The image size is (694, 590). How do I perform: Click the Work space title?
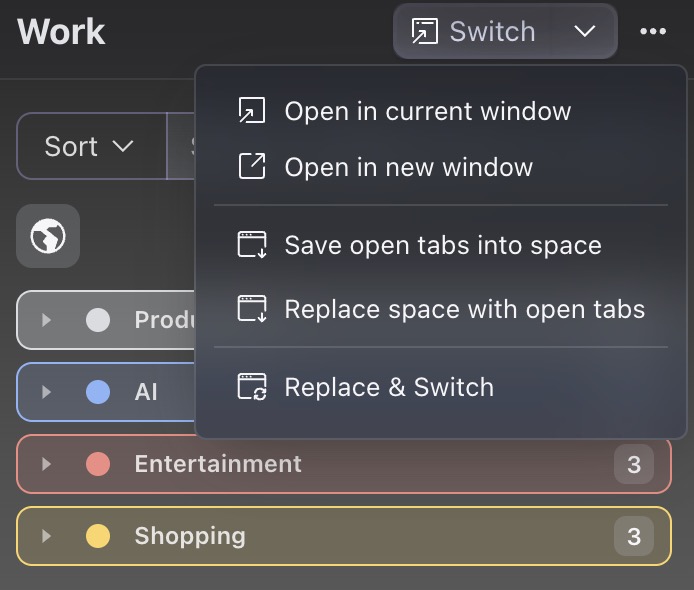pos(61,32)
